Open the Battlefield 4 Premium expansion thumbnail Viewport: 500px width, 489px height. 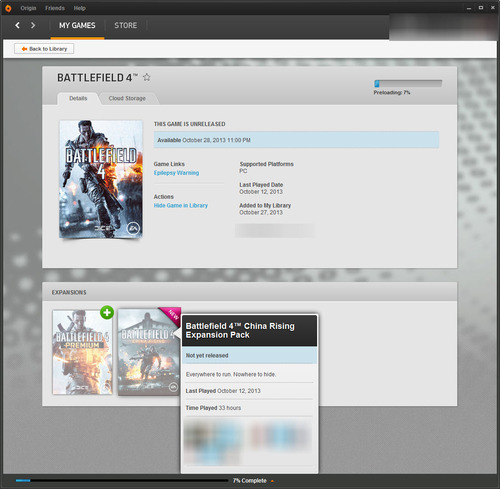coord(82,352)
